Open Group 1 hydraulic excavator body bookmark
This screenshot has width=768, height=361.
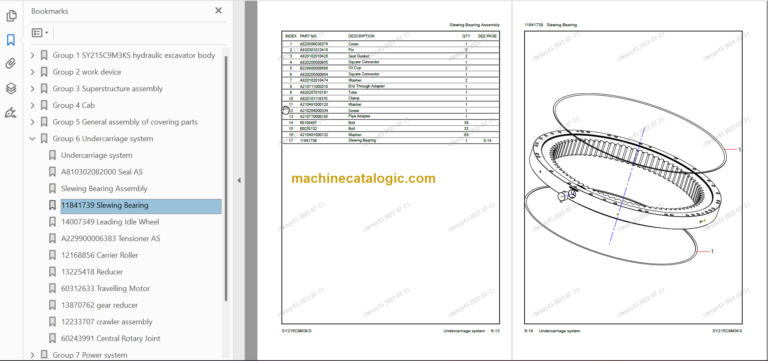click(134, 55)
